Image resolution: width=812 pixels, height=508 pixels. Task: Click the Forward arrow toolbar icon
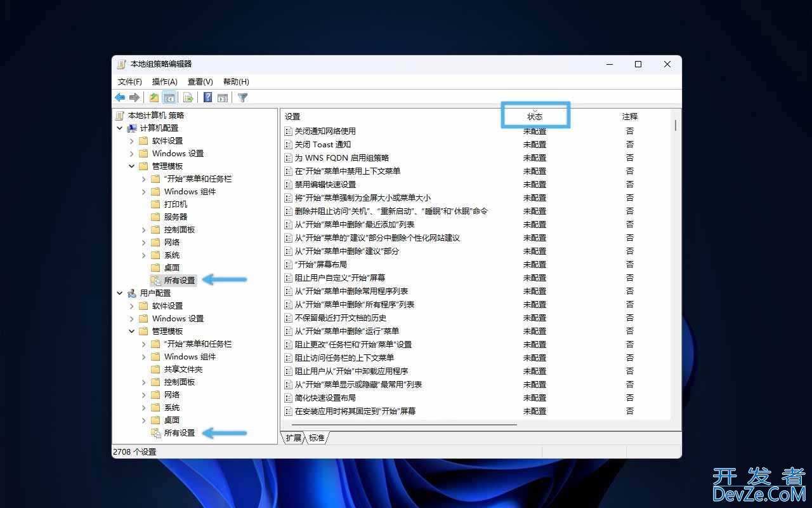134,97
